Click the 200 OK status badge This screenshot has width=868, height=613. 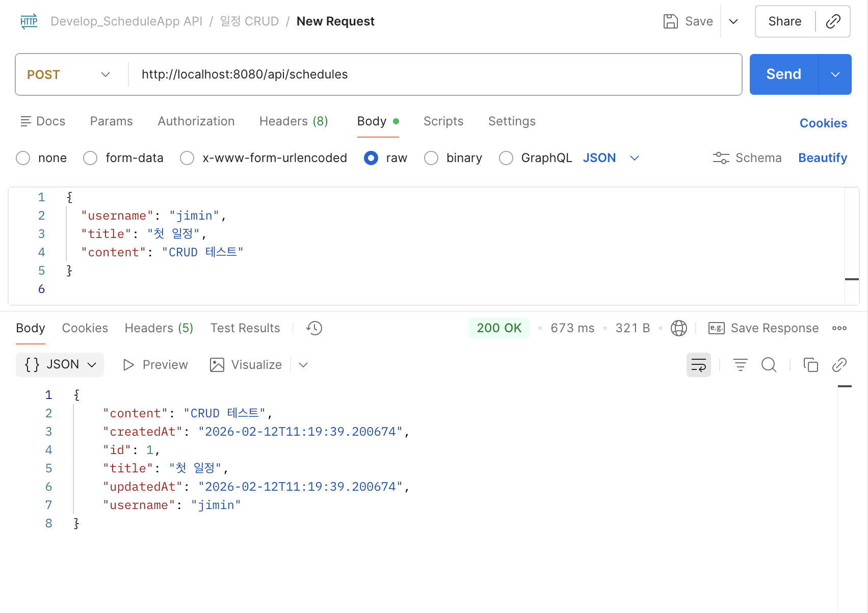[x=499, y=328]
